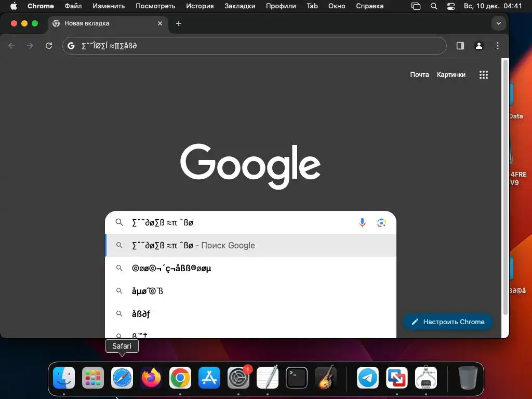Open Chrome three-dot menu

point(497,46)
